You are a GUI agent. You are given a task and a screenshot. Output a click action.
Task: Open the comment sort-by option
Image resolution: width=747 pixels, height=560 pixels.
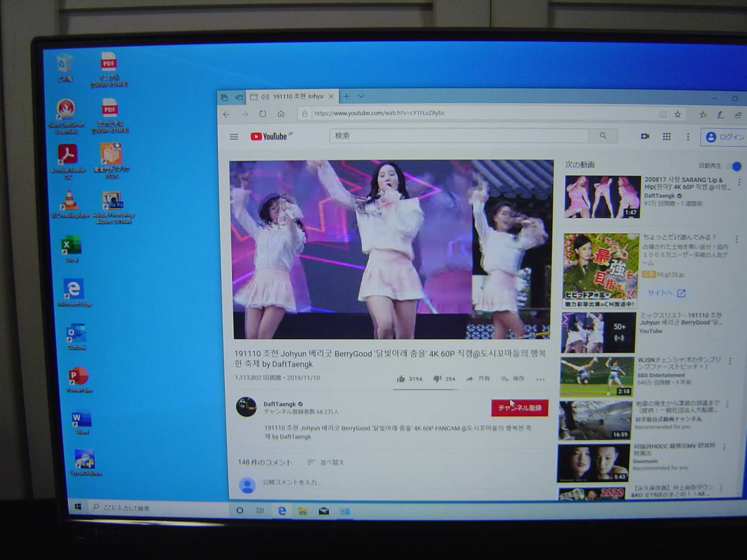pyautogui.click(x=326, y=462)
